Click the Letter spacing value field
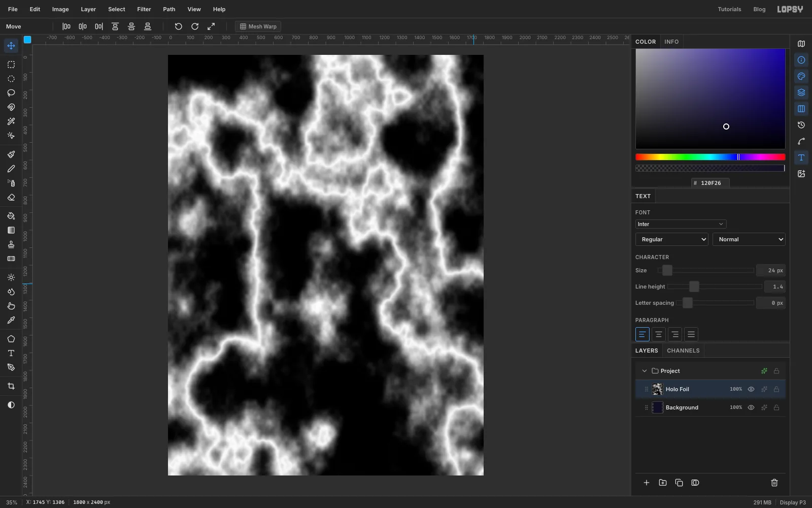 (x=771, y=303)
